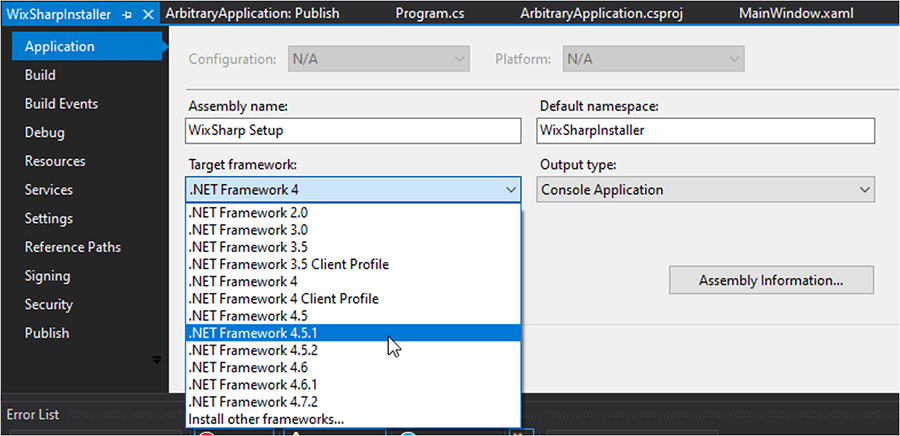Go to the Debug page
The height and width of the screenshot is (436, 900).
(x=44, y=133)
